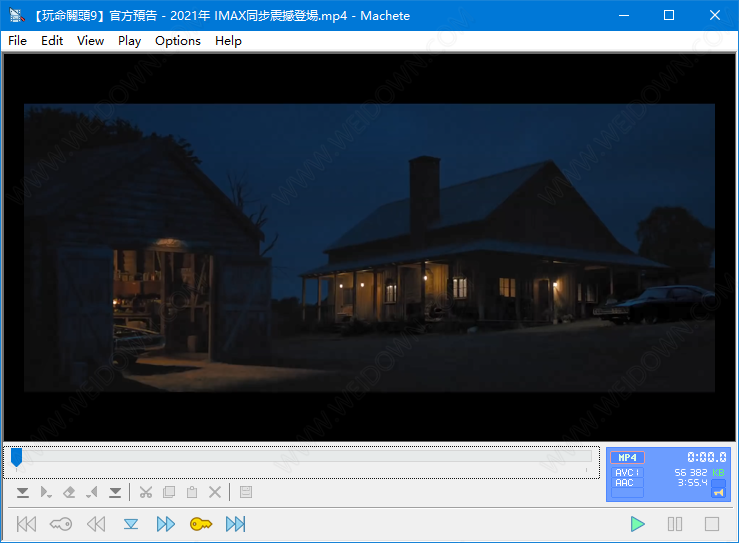Click the blue down-triangle jump-to icon
This screenshot has width=739, height=543.
131,524
